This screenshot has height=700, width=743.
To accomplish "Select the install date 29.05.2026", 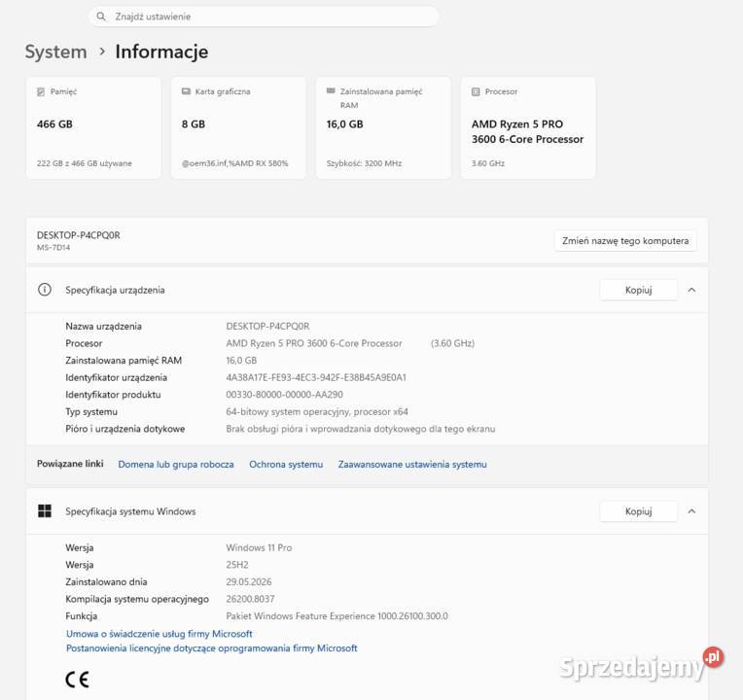I will pyautogui.click(x=249, y=581).
